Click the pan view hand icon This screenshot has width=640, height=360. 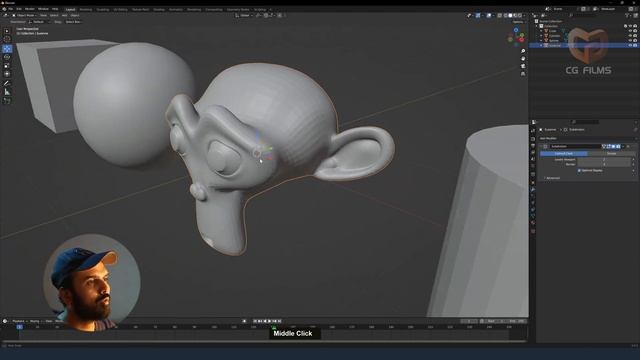[523, 58]
